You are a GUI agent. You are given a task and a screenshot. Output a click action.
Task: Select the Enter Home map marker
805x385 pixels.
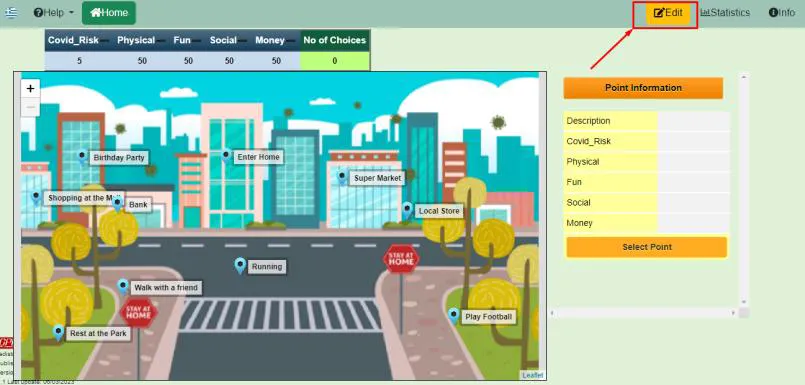(226, 156)
